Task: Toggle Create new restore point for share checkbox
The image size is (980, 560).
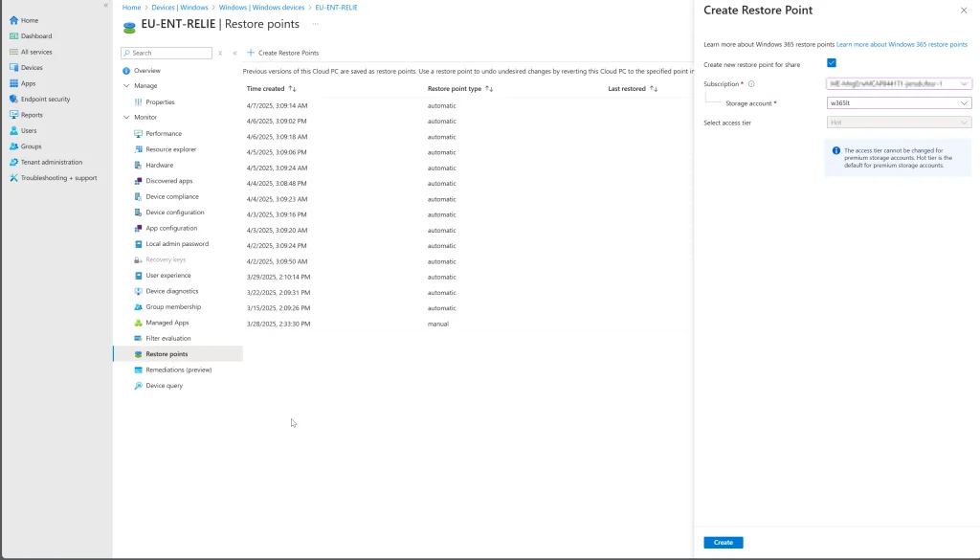Action: 832,62
